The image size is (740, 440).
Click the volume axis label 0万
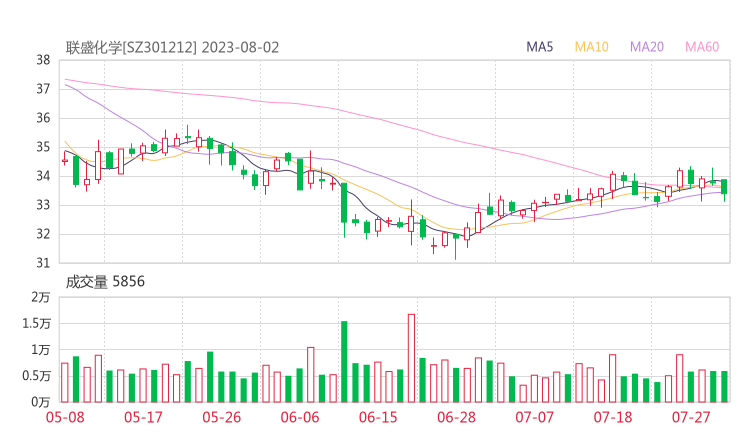(x=41, y=402)
